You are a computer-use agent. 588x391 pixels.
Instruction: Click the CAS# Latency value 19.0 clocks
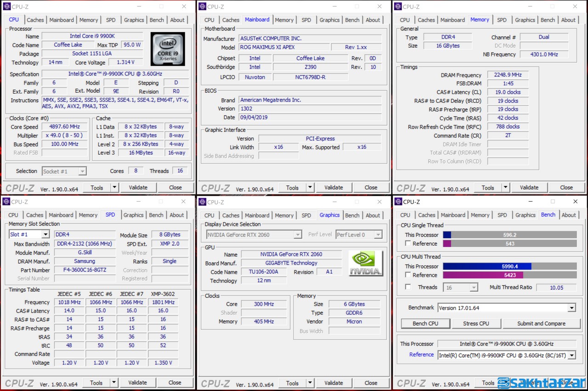(x=508, y=92)
